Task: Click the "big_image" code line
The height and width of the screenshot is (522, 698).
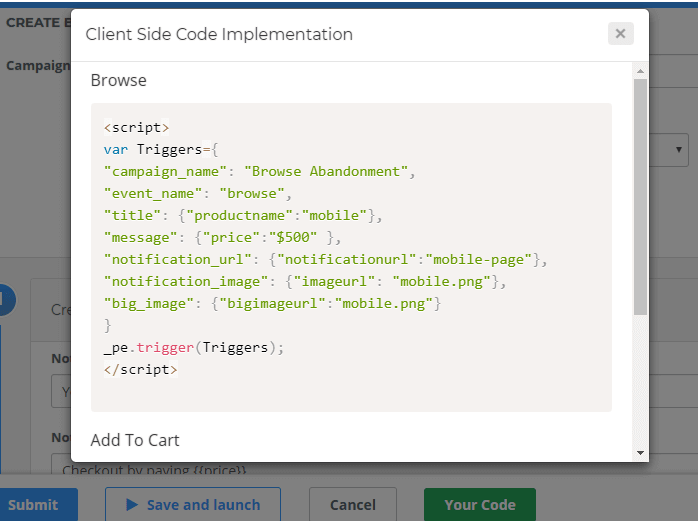Action: coord(272,303)
